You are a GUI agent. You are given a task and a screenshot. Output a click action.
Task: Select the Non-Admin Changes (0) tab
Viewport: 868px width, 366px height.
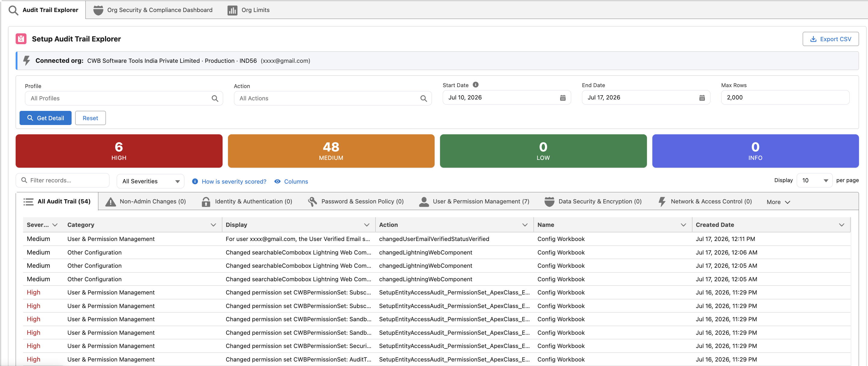tap(146, 201)
